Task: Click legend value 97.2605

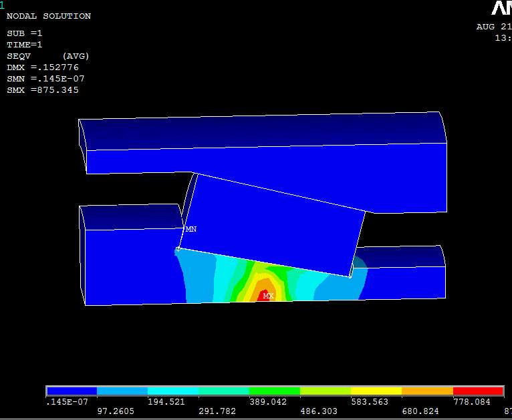Action: [x=116, y=411]
